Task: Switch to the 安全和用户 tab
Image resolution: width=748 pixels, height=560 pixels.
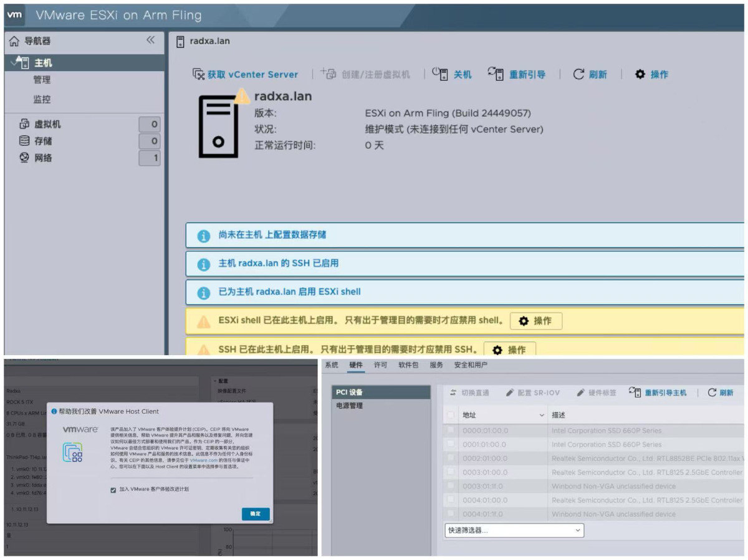Action: coord(471,366)
